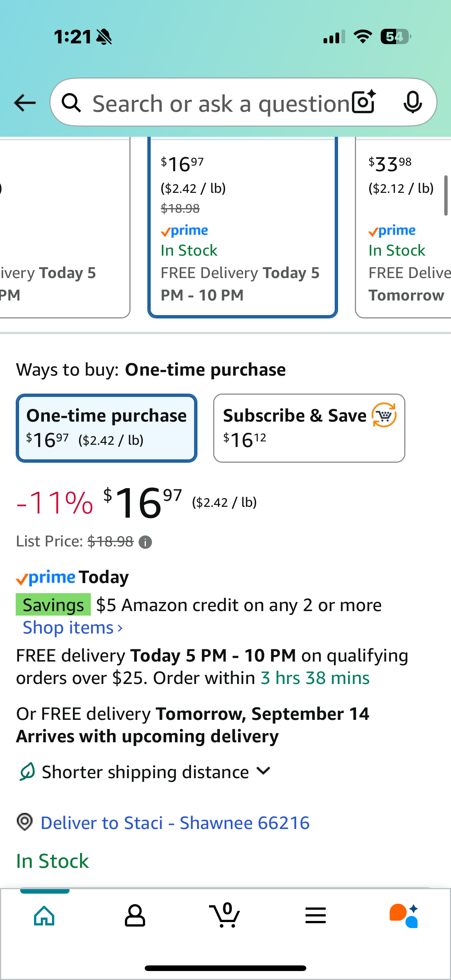Select Subscribe & Save option

click(309, 428)
